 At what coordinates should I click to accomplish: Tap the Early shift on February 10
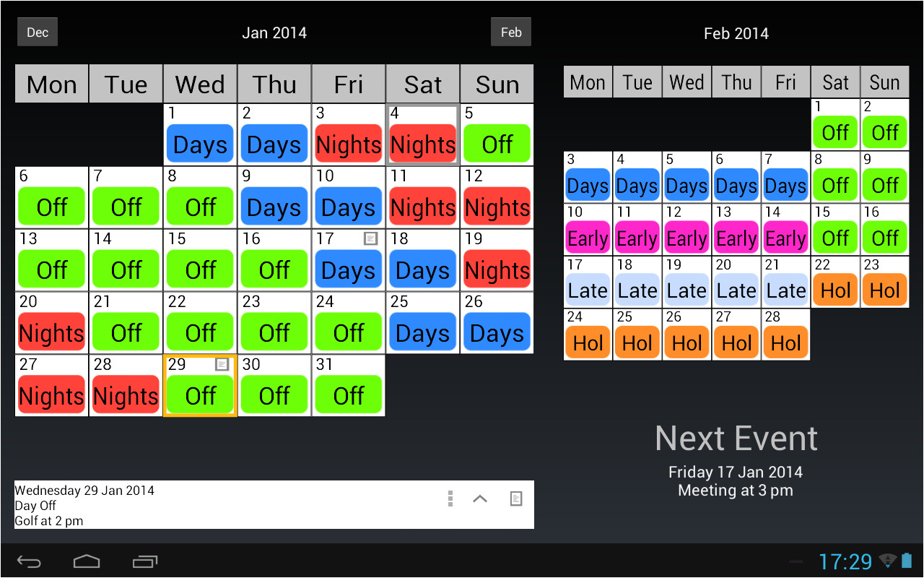click(588, 238)
